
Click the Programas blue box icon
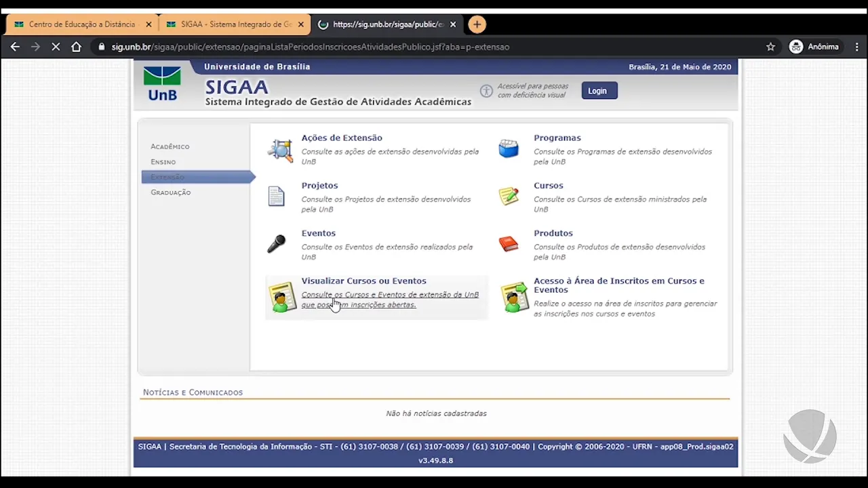point(509,148)
